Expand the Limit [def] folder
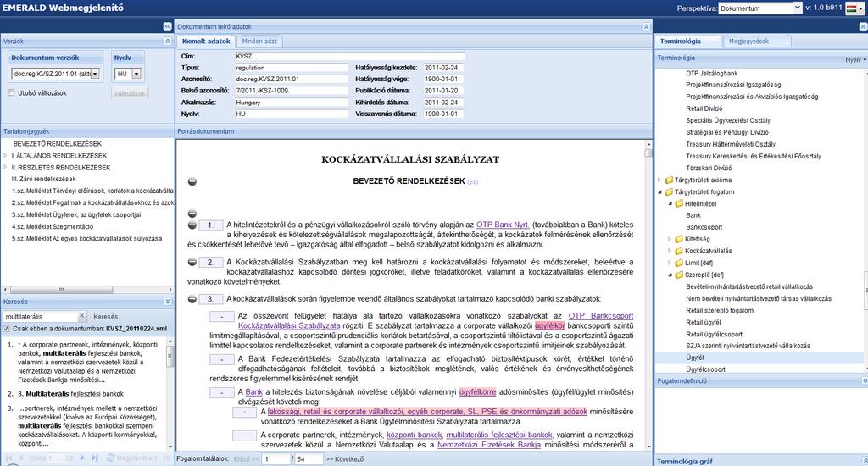 (x=670, y=263)
